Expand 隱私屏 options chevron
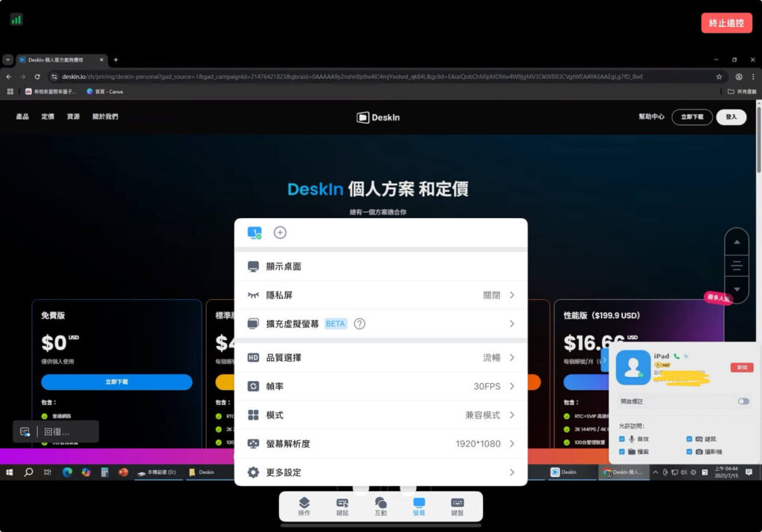 click(512, 295)
